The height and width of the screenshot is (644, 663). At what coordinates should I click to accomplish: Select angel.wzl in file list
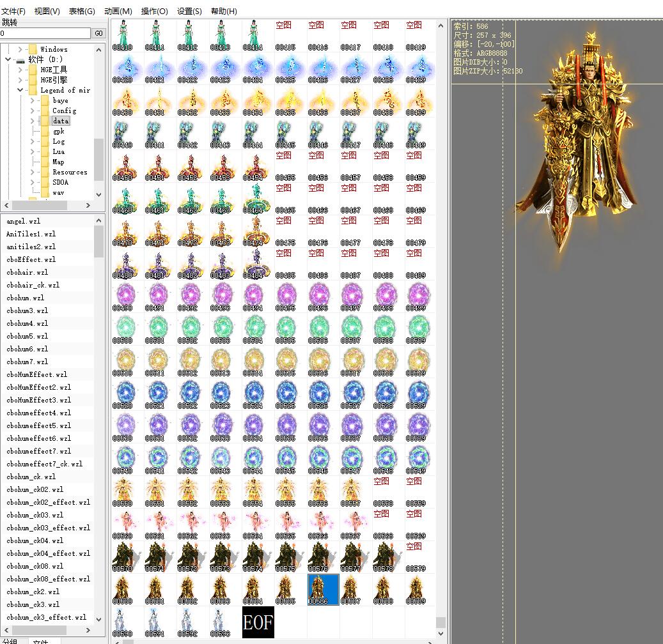[x=24, y=222]
